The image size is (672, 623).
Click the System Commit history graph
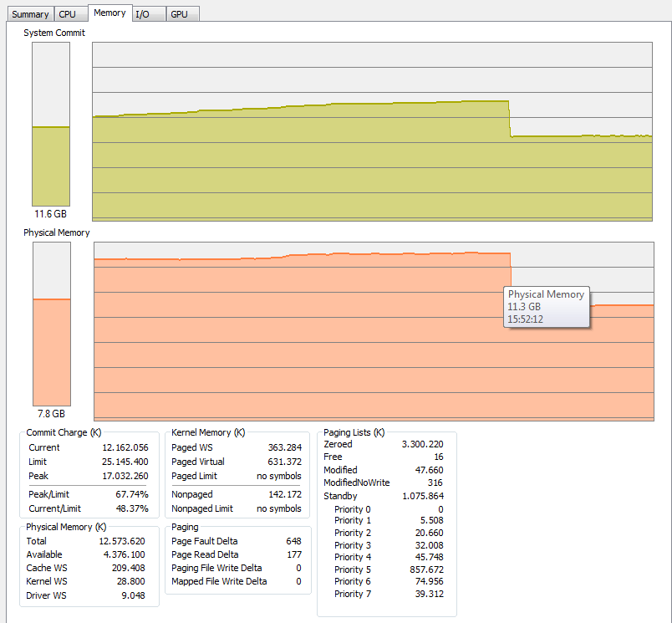point(371,131)
